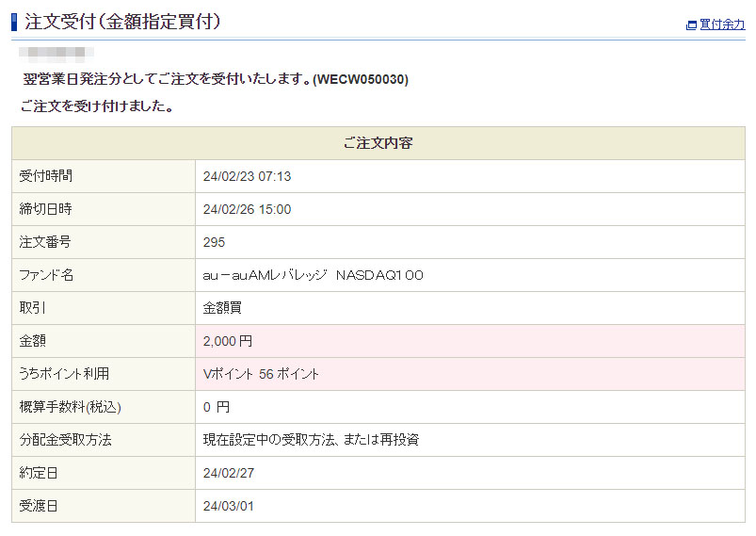Viewport: 756px width, 536px height.
Task: Select the order number 295
Action: click(214, 242)
